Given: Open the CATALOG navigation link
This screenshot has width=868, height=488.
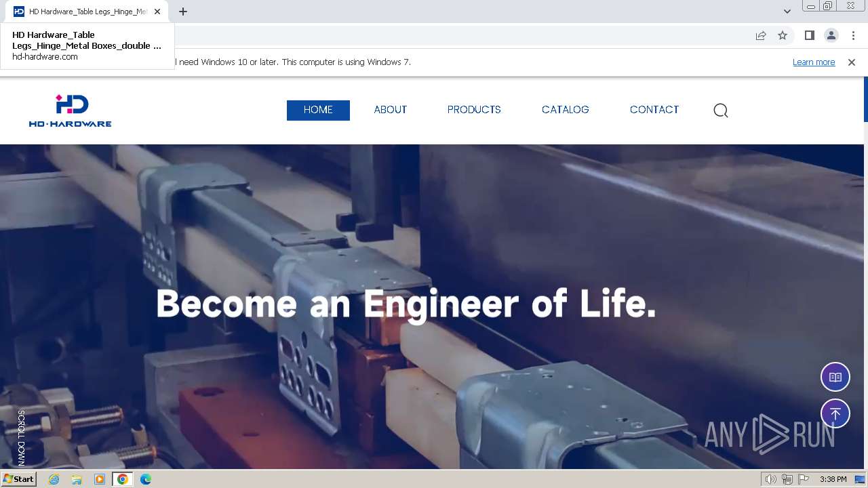Looking at the screenshot, I should 566,110.
